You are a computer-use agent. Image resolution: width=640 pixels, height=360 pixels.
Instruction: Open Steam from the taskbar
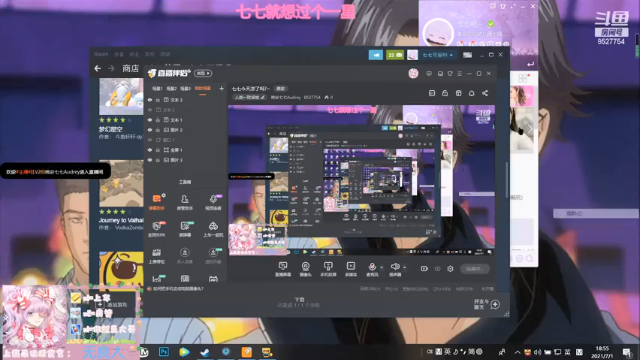(x=205, y=352)
